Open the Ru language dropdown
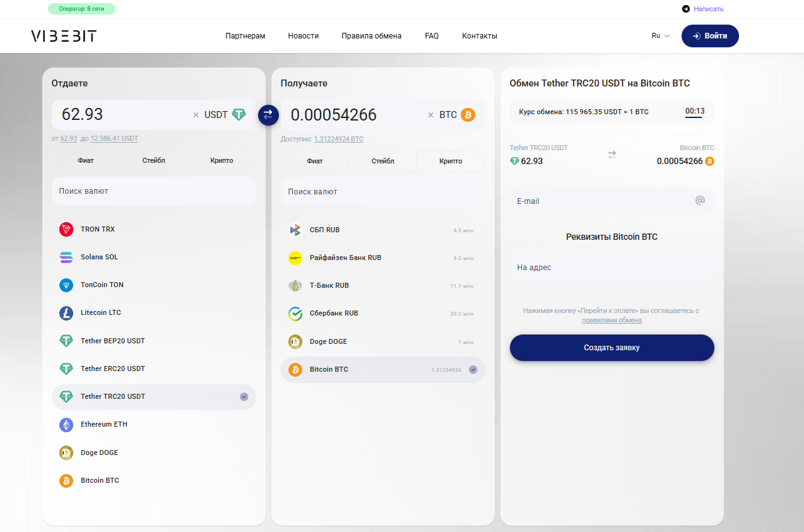 [x=661, y=36]
